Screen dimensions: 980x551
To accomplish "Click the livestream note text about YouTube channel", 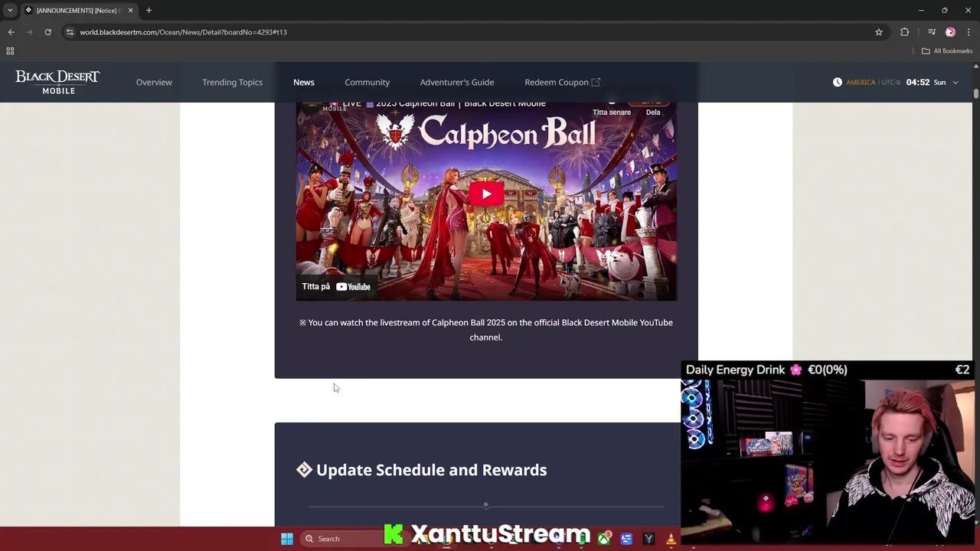I will pos(486,330).
